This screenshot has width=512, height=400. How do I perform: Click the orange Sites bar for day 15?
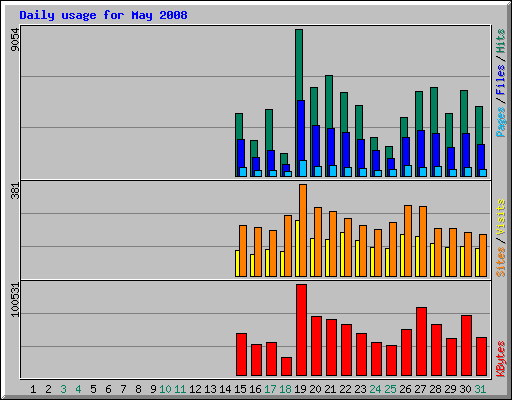[243, 251]
